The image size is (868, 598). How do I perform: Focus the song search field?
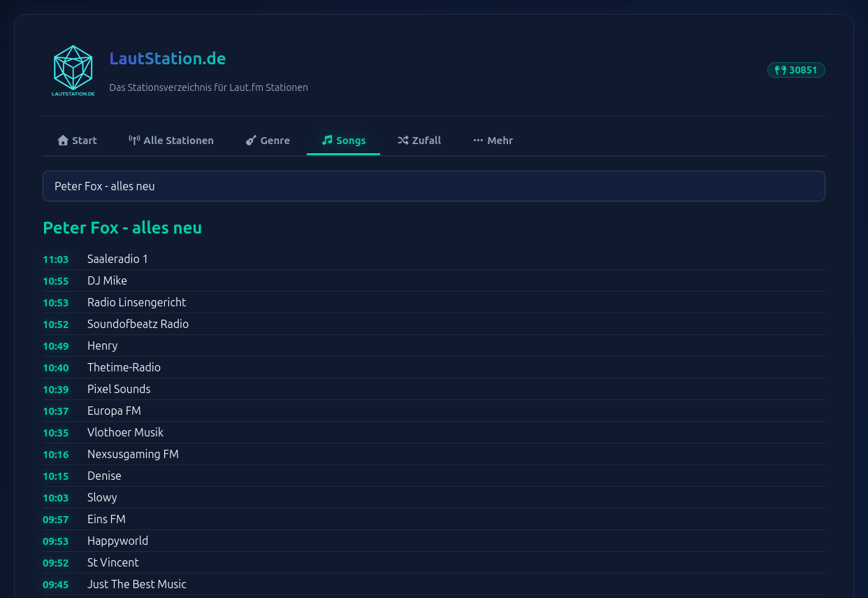434,186
